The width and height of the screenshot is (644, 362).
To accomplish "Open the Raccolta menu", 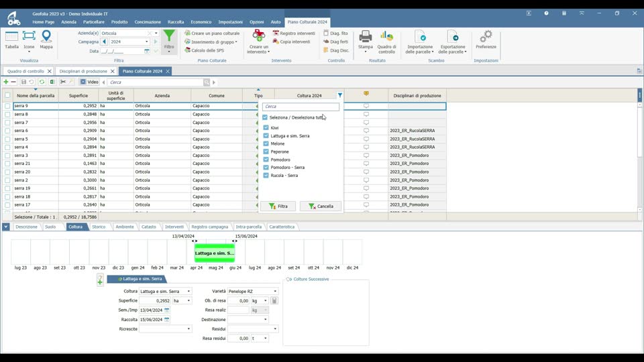I will coord(176,21).
